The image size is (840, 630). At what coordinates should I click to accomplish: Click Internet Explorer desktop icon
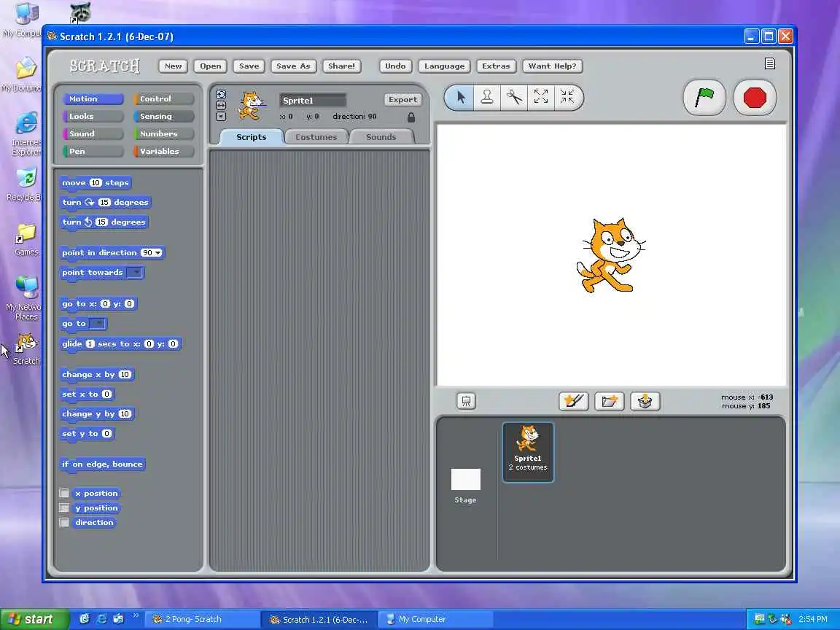coord(26,134)
